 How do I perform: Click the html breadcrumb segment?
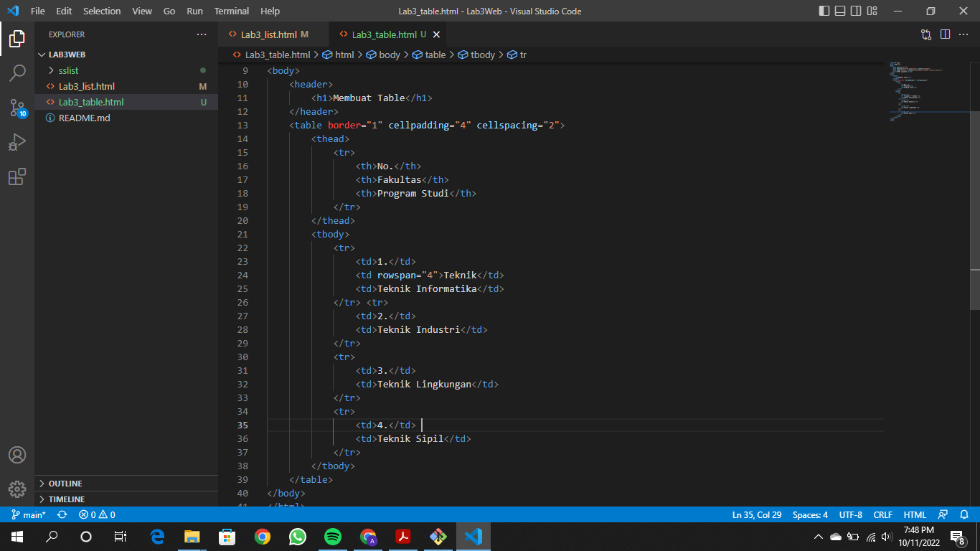339,55
